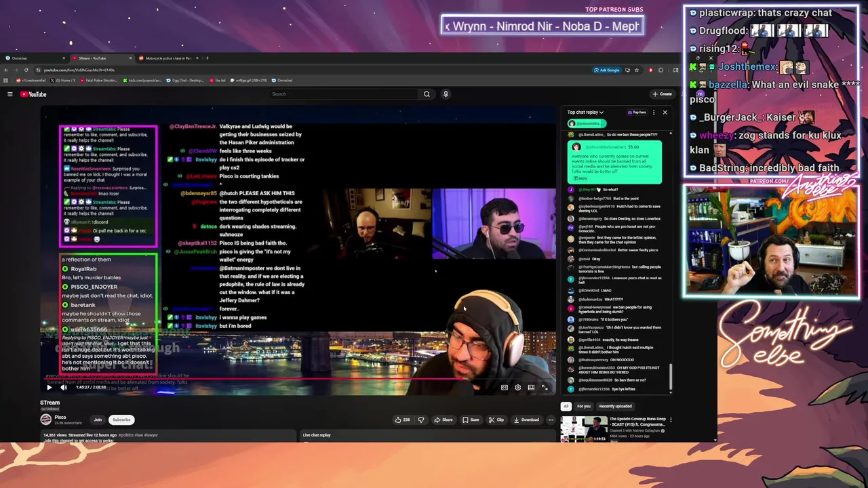Open a new browser tab with plus
Screen dimensions: 868x488
point(208,58)
